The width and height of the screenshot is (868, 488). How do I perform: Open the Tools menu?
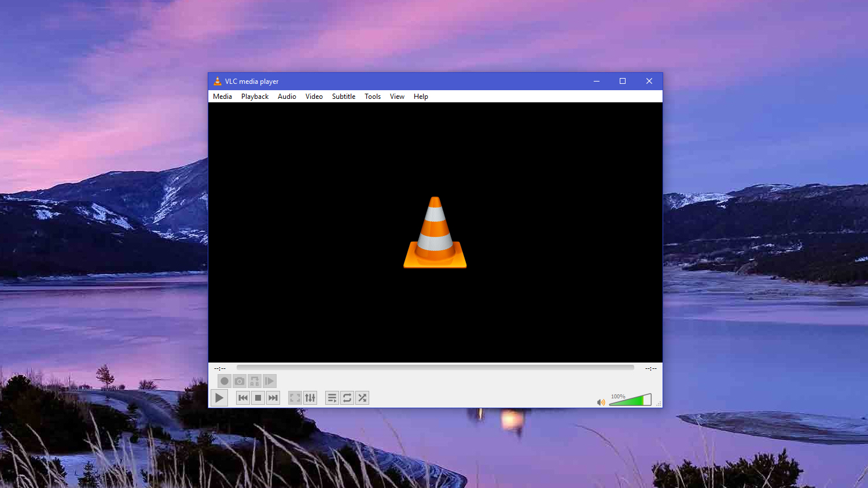click(372, 96)
